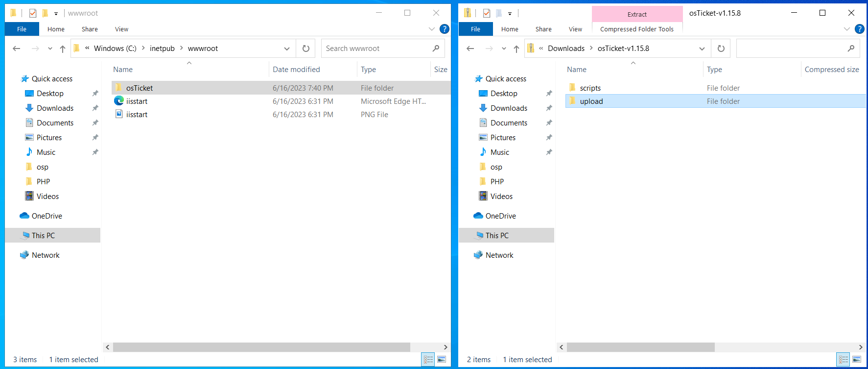Click Windows (C:) in wwwroot address bar
The width and height of the screenshot is (868, 369).
tap(115, 48)
